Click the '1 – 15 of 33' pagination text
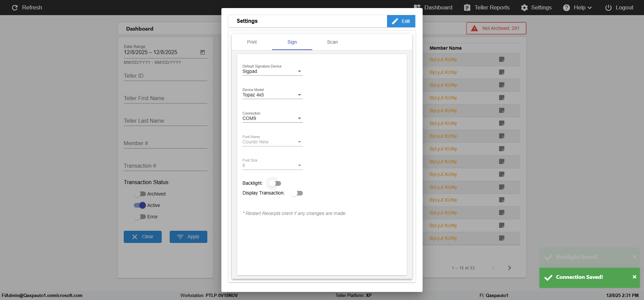This screenshot has height=300, width=644. click(x=463, y=268)
